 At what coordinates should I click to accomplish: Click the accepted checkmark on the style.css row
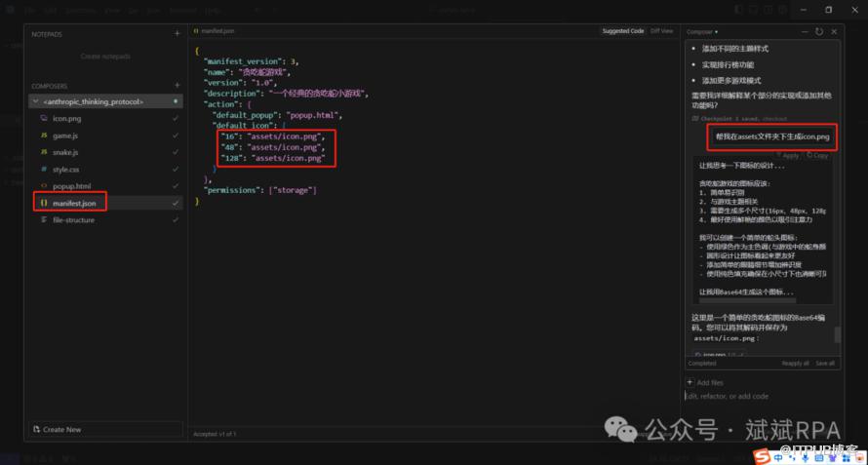click(x=176, y=170)
